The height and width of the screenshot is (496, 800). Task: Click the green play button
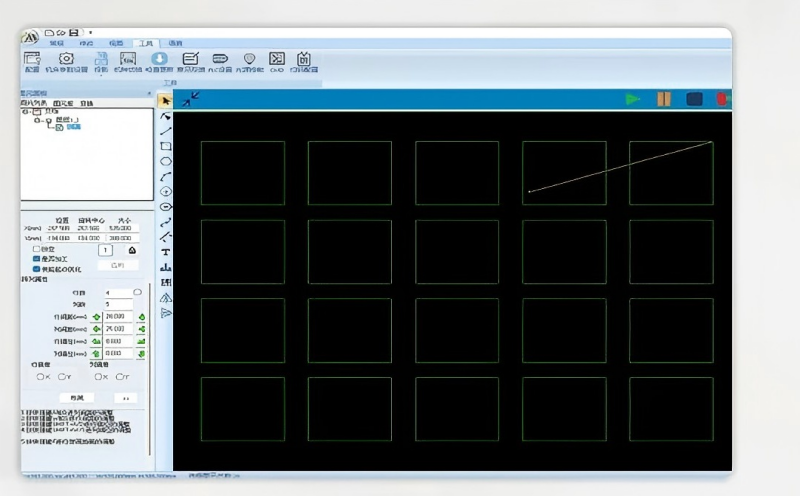pos(633,99)
